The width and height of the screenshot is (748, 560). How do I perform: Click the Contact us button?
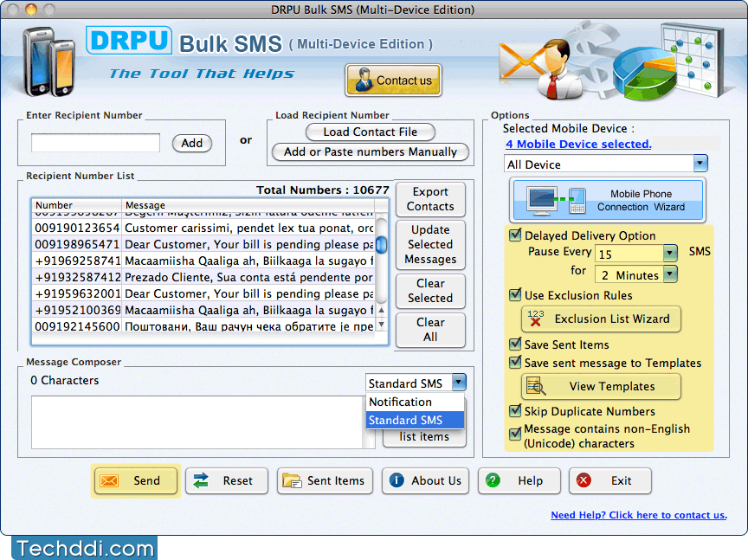point(393,80)
